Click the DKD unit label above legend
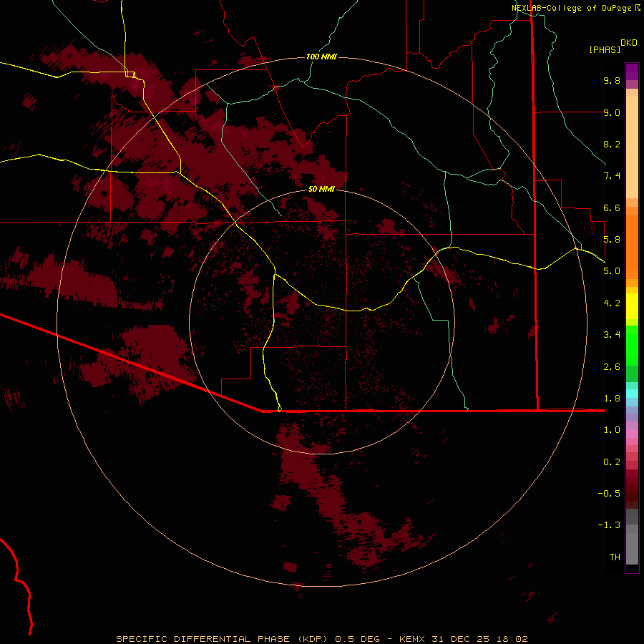The height and width of the screenshot is (644, 644). coord(628,43)
